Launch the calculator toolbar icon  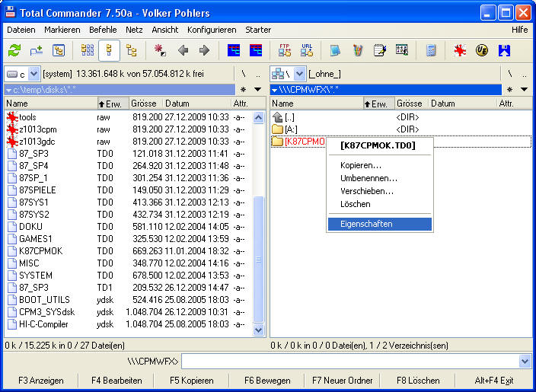[431, 50]
